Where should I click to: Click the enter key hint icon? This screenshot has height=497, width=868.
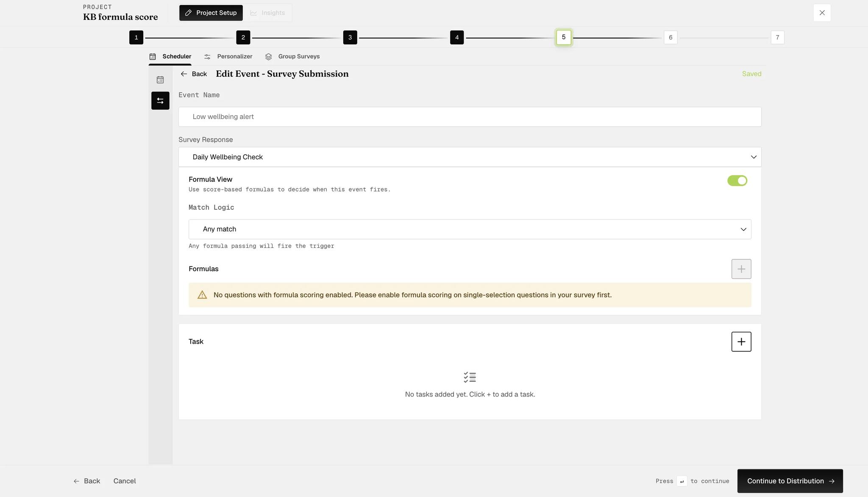point(682,481)
